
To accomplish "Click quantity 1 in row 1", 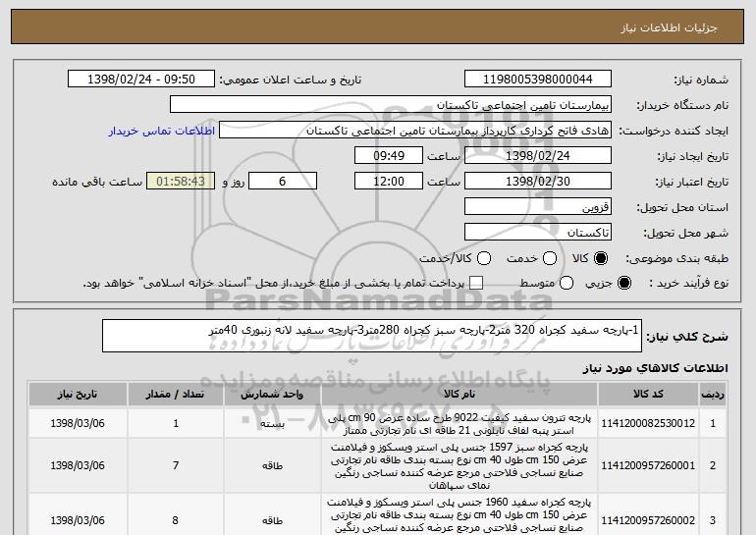I will pyautogui.click(x=176, y=423).
